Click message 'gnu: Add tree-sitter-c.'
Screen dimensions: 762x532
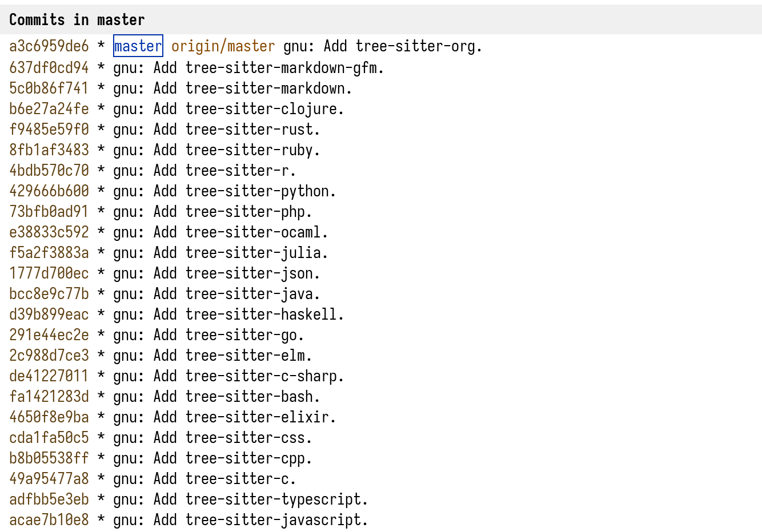[204, 479]
